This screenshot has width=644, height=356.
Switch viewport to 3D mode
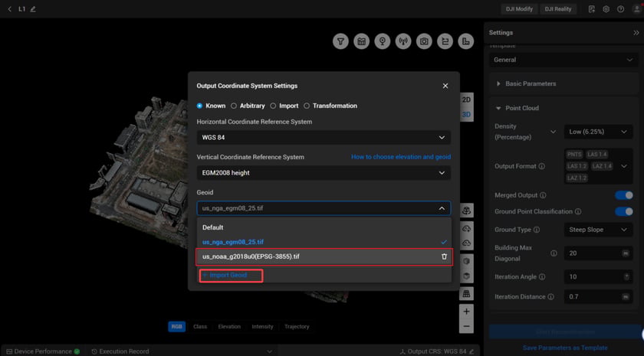click(466, 114)
